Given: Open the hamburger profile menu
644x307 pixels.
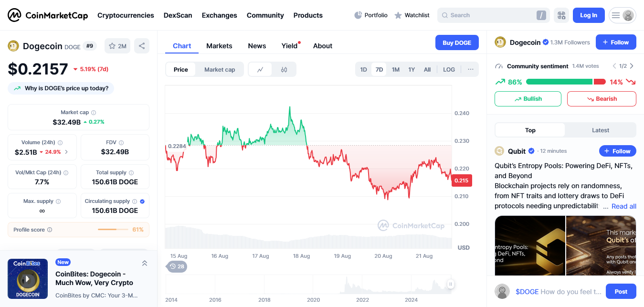Looking at the screenshot, I should (x=623, y=15).
